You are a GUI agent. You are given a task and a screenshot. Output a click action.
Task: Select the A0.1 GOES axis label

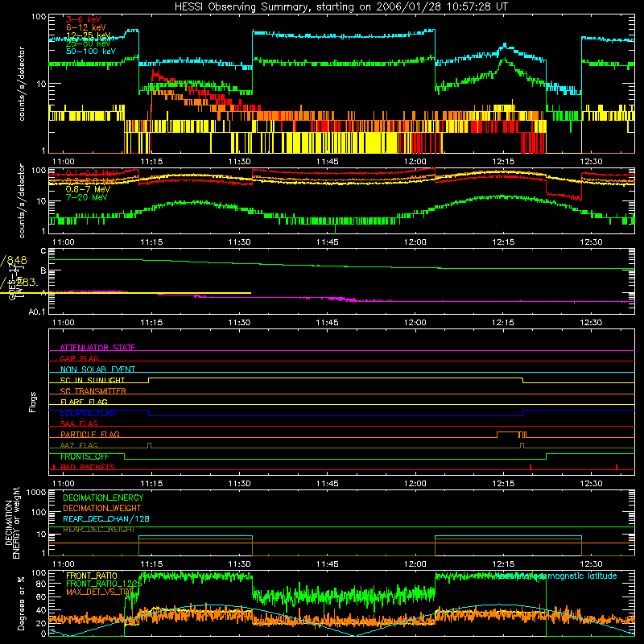pos(37,312)
